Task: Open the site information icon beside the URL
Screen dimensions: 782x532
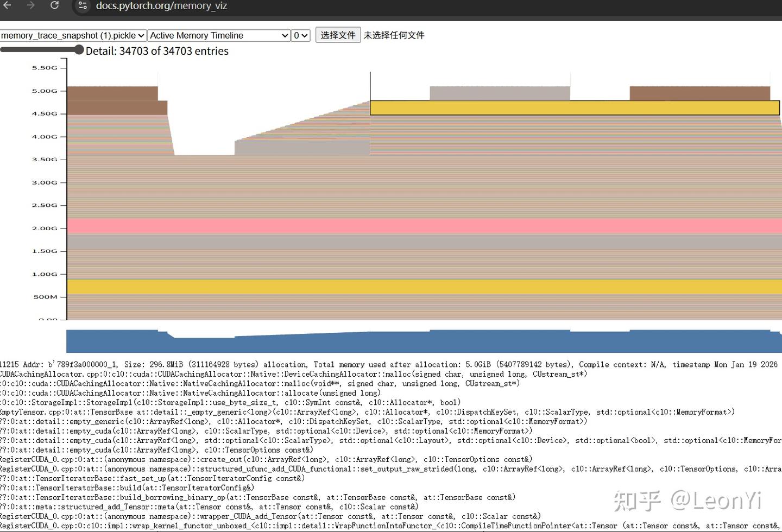Action: (x=83, y=5)
